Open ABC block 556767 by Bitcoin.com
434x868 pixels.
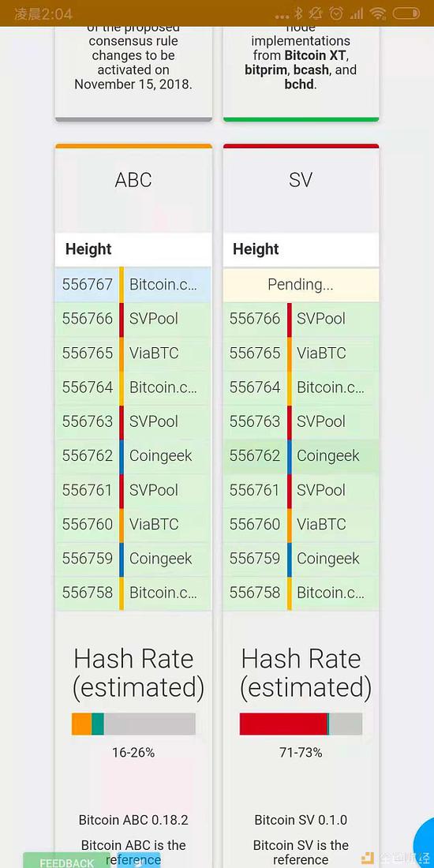coord(133,285)
